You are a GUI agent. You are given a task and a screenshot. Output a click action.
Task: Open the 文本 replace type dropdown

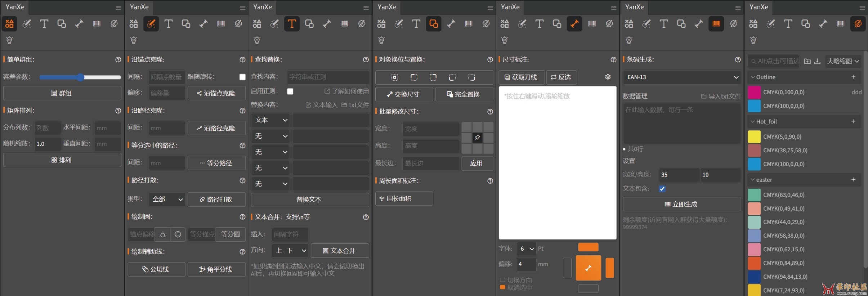[x=270, y=120]
